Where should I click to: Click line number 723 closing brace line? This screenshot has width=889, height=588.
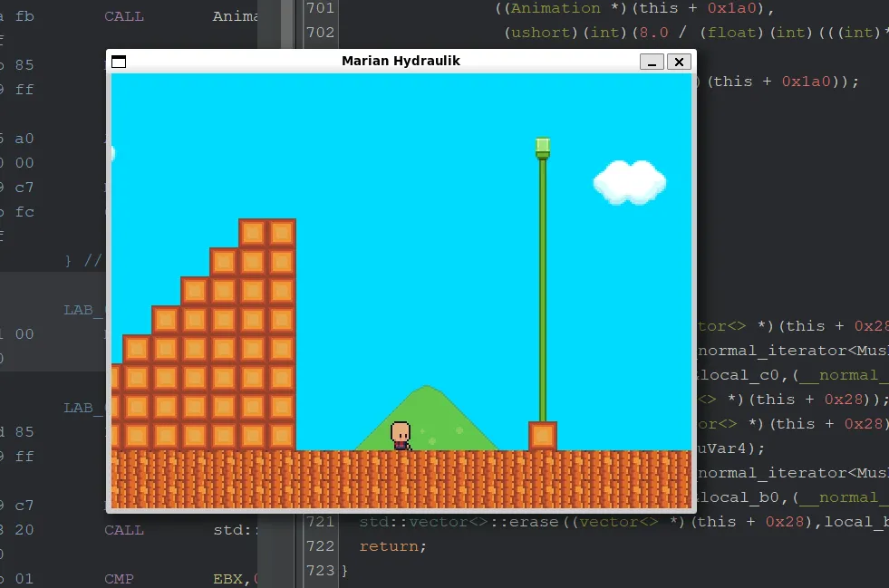coord(320,571)
